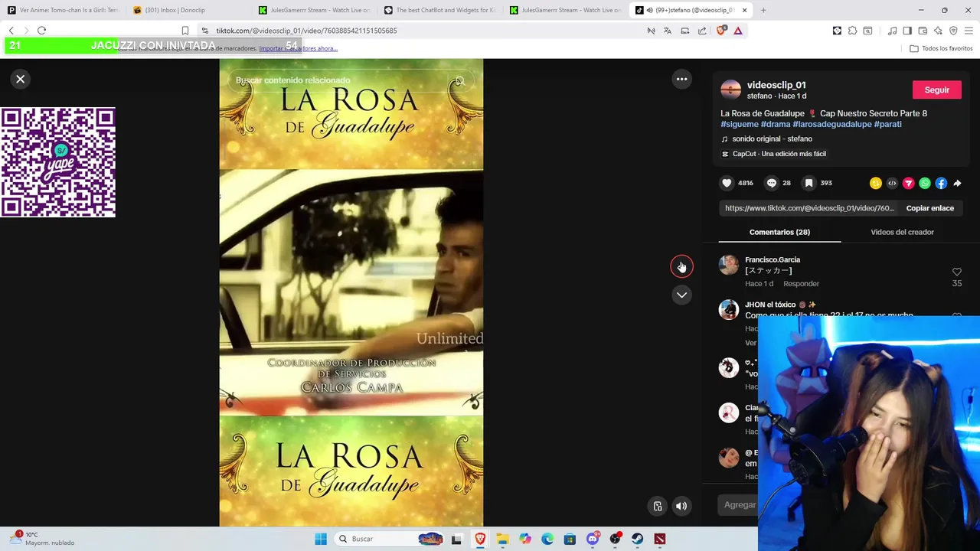The height and width of the screenshot is (551, 980).
Task: Switch to The best ChatBot and Widgets tab
Action: pos(440,10)
